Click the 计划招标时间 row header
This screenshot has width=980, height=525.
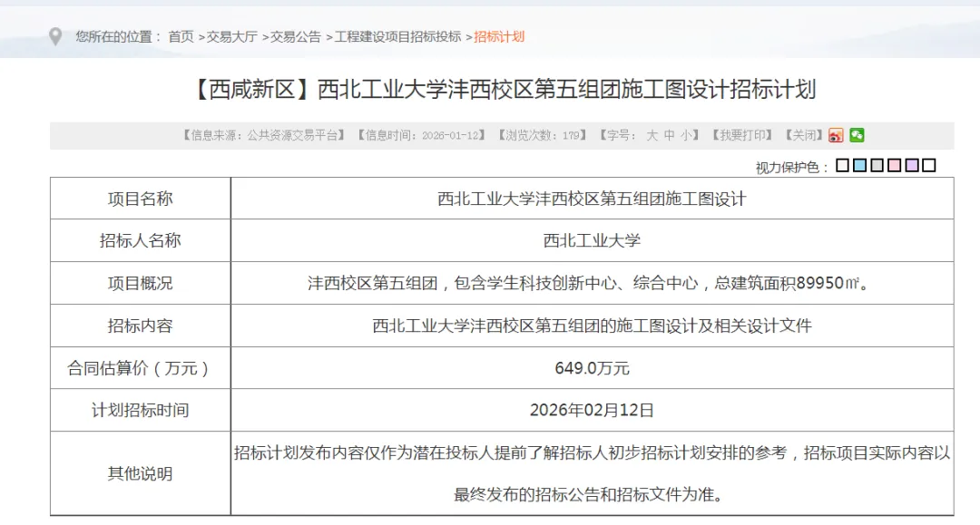(x=140, y=410)
